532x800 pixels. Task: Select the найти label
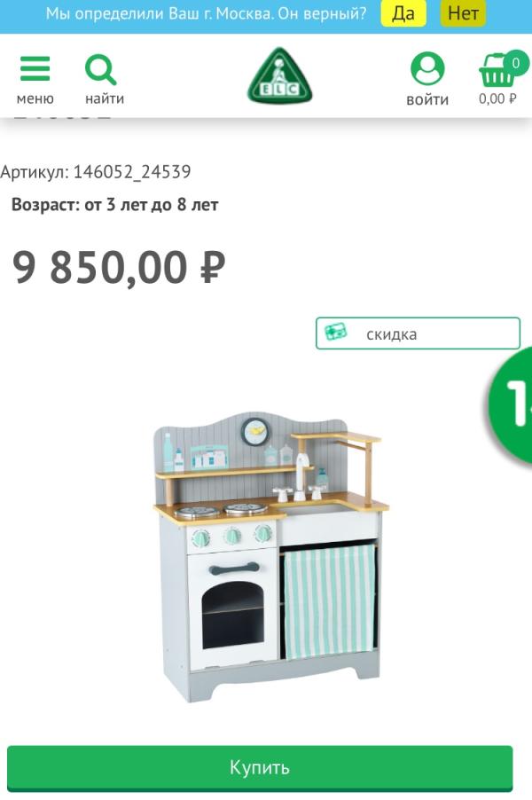[x=105, y=98]
